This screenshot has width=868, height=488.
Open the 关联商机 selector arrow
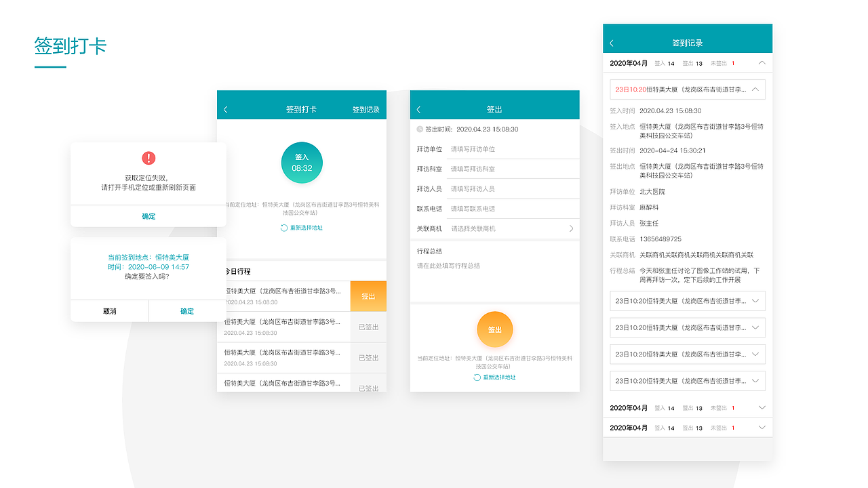pyautogui.click(x=571, y=228)
